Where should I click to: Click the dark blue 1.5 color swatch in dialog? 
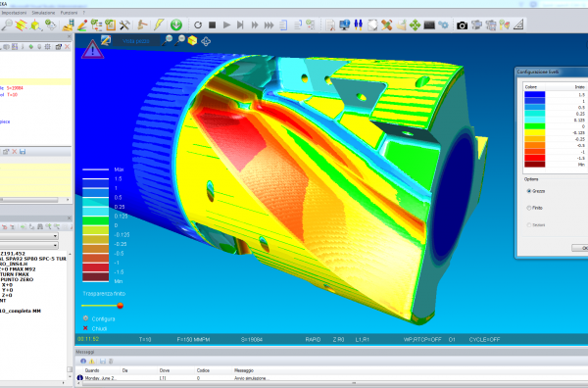[535, 94]
